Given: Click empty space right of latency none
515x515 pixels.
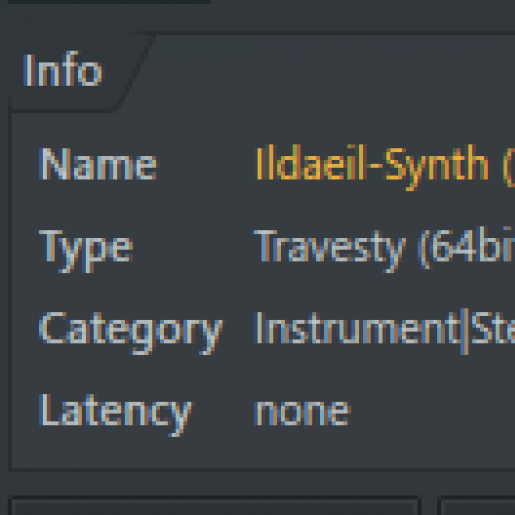Looking at the screenshot, I should click(x=433, y=413).
